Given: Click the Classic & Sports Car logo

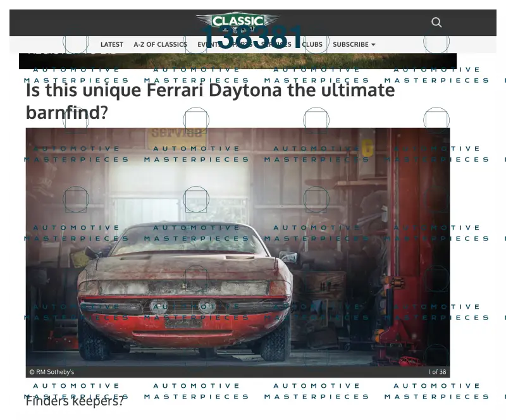Looking at the screenshot, I should [238, 23].
